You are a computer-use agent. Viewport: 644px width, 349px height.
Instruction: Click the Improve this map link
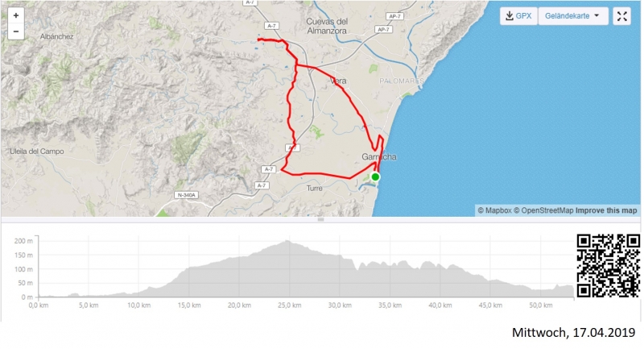(x=606, y=210)
